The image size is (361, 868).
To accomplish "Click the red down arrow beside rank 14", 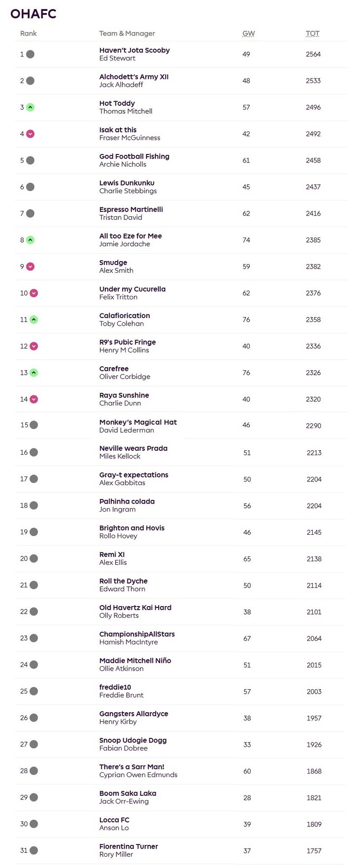I will pyautogui.click(x=34, y=400).
